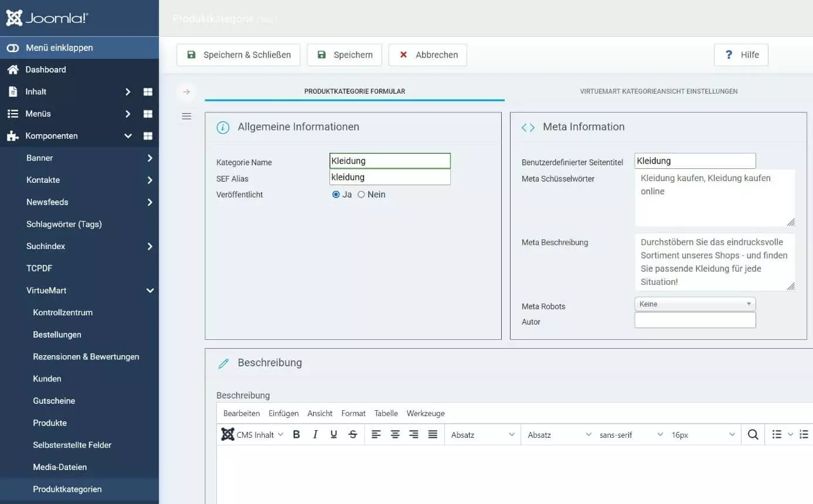Viewport: 813px width, 504px height.
Task: Expand the Newsfeeds submenu
Action: [x=150, y=202]
